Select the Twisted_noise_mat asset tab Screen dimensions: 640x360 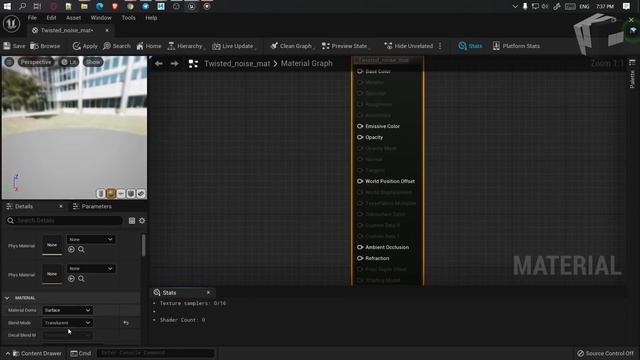point(67,30)
